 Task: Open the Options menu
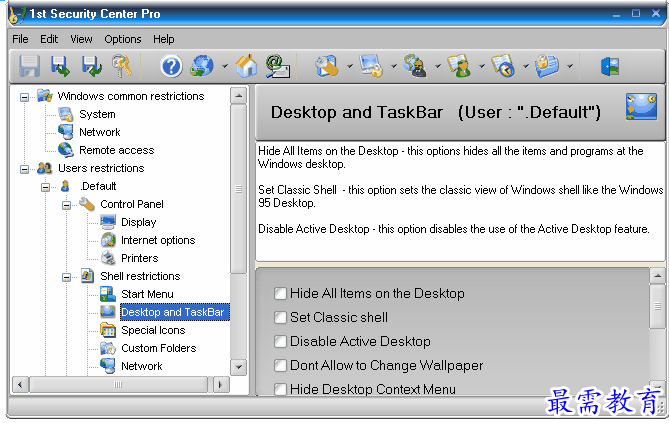(123, 39)
